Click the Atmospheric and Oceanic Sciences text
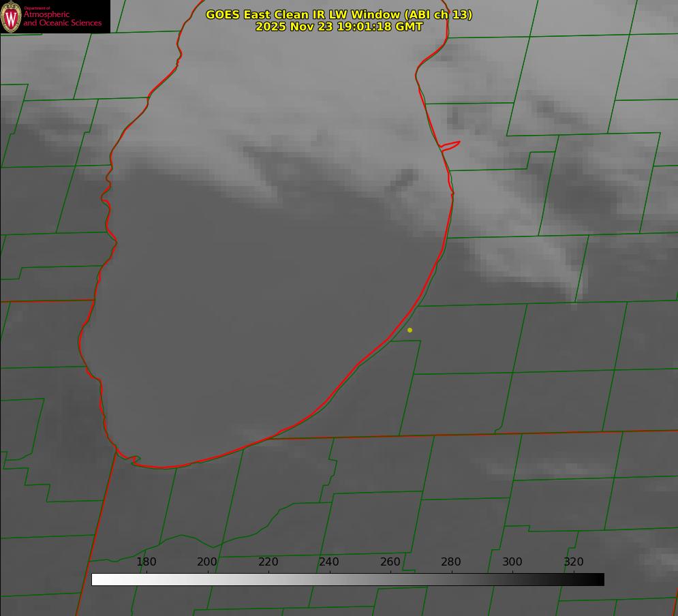Screen dimensions: 678x616 coord(62,18)
